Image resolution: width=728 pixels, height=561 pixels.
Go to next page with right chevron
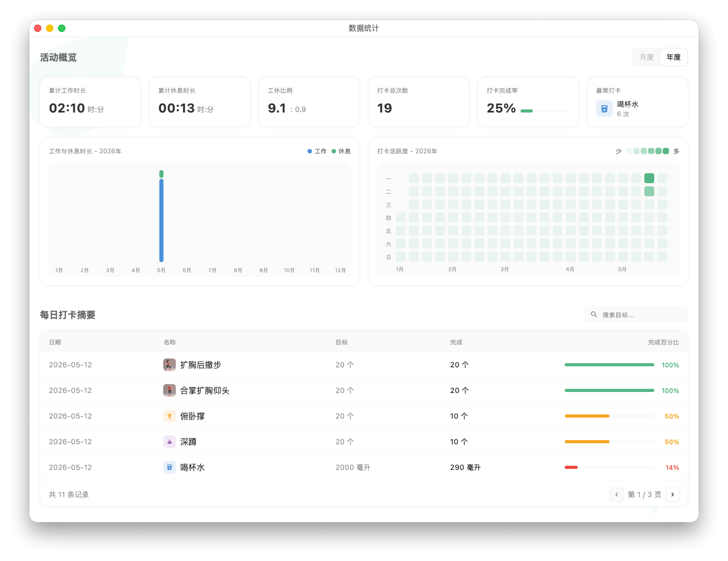click(x=673, y=495)
